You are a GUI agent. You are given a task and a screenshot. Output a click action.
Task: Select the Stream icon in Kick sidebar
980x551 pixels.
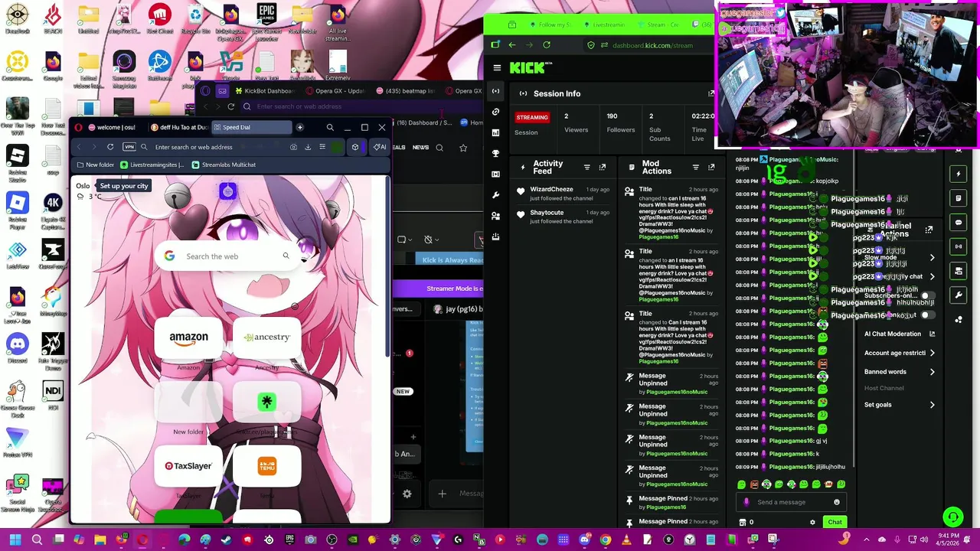coord(495,91)
